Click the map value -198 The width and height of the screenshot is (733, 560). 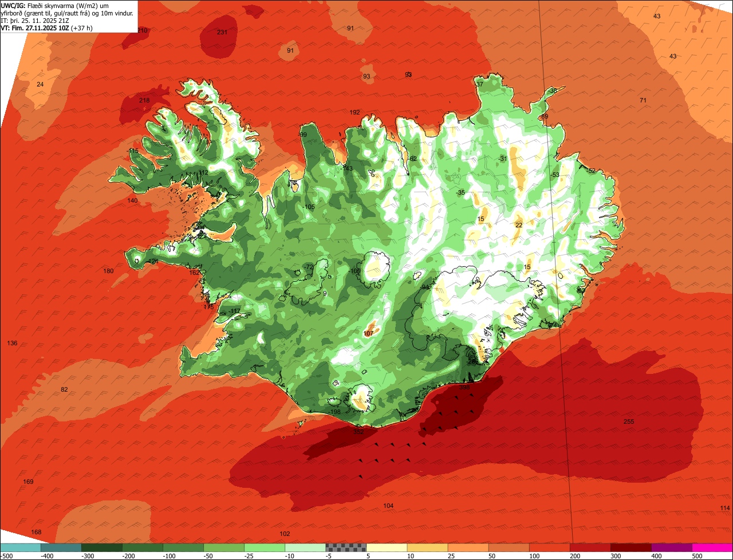(334, 412)
